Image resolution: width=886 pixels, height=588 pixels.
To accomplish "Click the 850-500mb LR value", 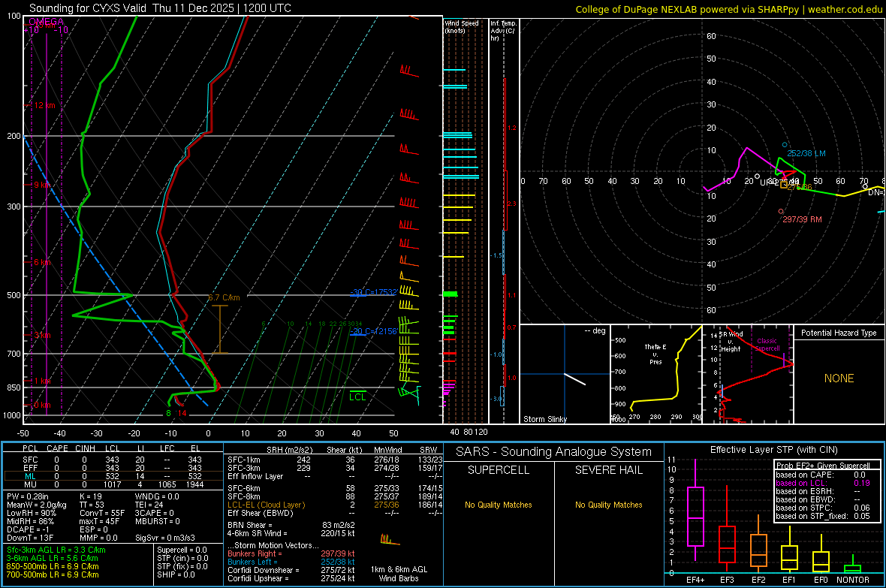I will 53,566.
